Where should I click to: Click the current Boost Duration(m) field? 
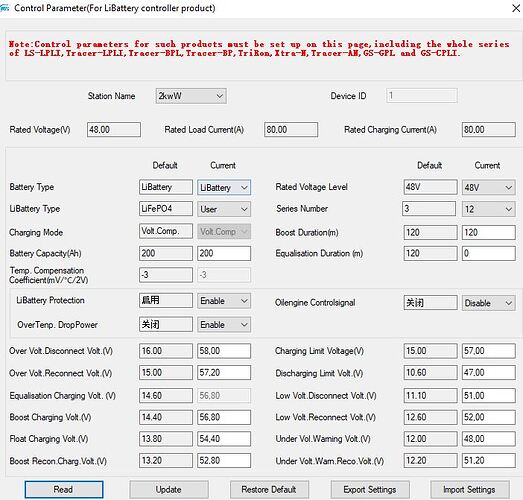[x=489, y=232]
